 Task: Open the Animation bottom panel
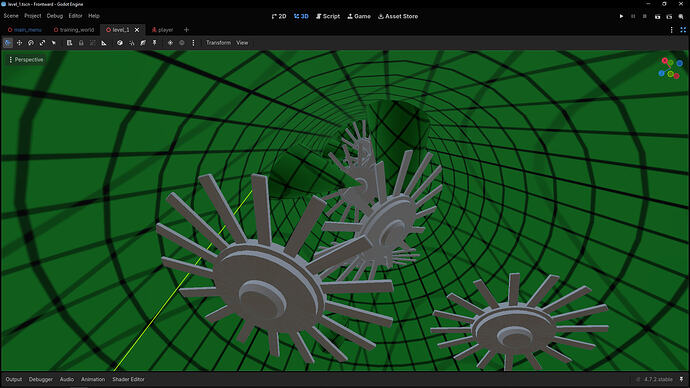pos(93,379)
